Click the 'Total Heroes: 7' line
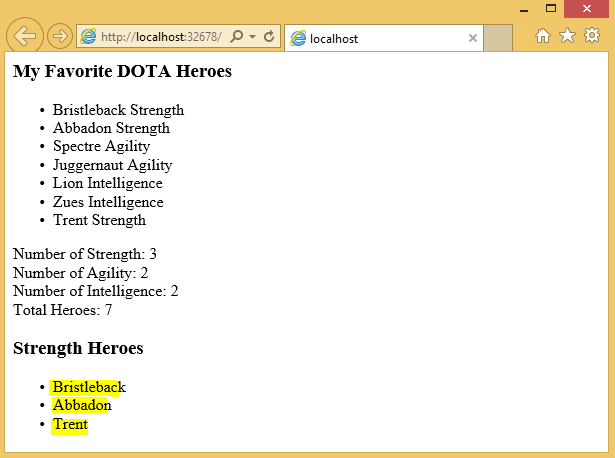 click(x=63, y=310)
